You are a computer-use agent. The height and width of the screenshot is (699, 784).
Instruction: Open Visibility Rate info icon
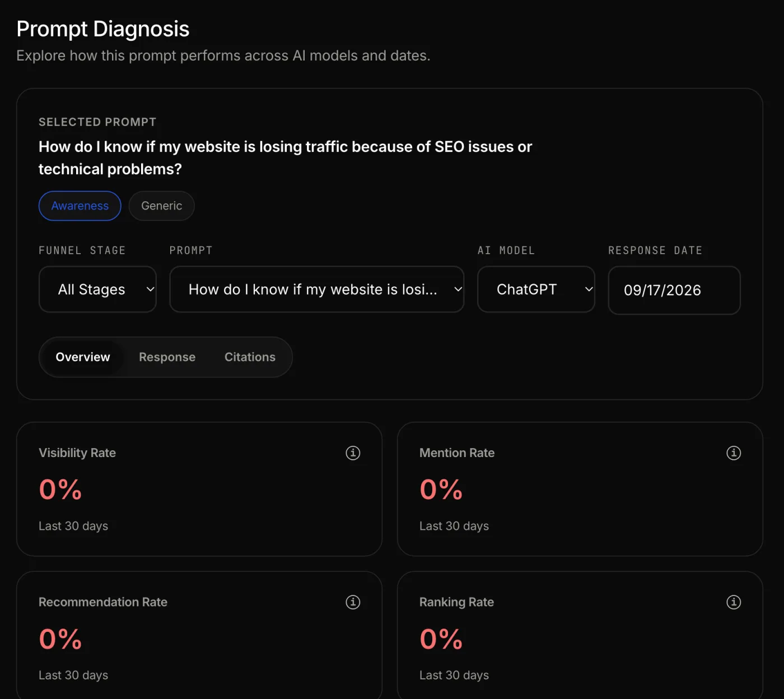click(353, 453)
